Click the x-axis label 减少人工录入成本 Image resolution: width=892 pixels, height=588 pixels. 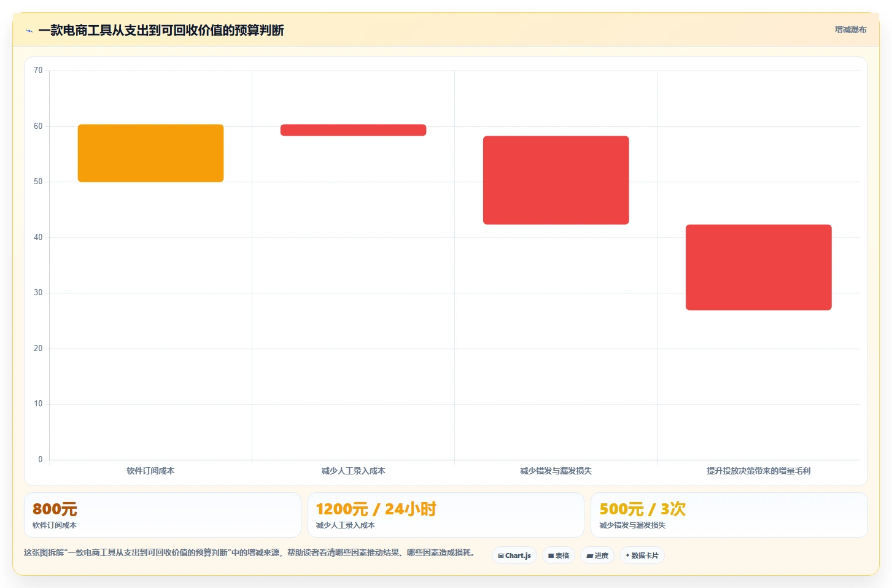click(353, 471)
